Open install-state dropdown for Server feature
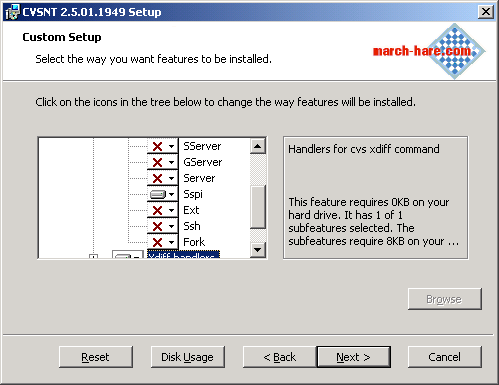499x385 pixels. pos(163,178)
